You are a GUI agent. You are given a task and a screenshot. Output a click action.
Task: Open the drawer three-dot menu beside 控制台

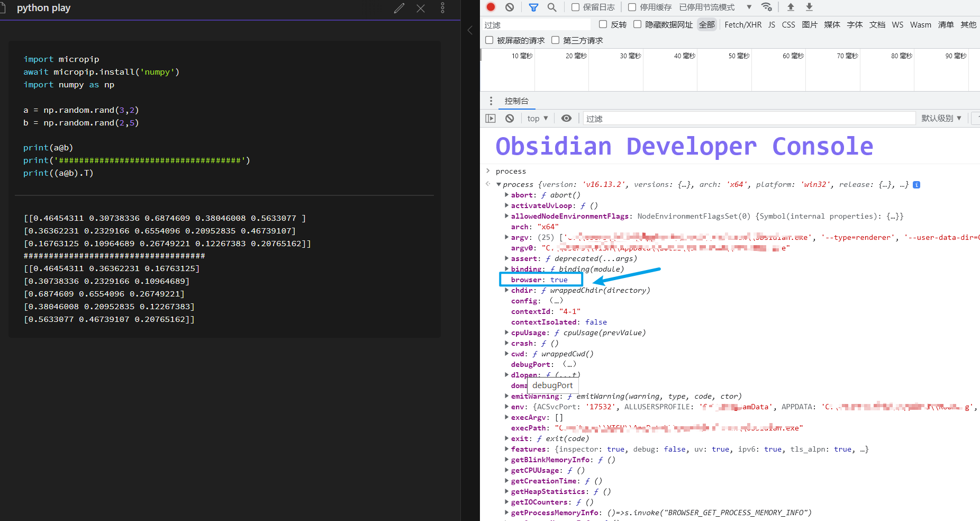(x=491, y=101)
